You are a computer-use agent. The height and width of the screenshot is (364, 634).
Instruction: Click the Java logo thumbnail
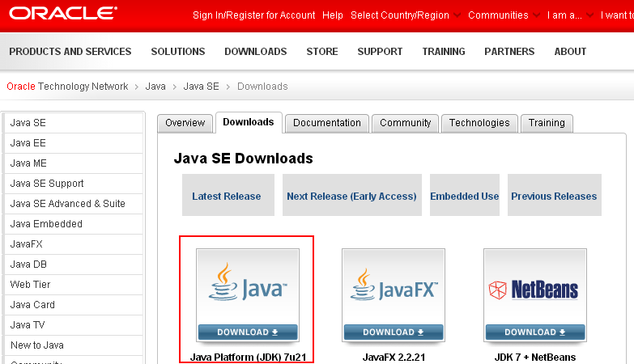click(248, 287)
